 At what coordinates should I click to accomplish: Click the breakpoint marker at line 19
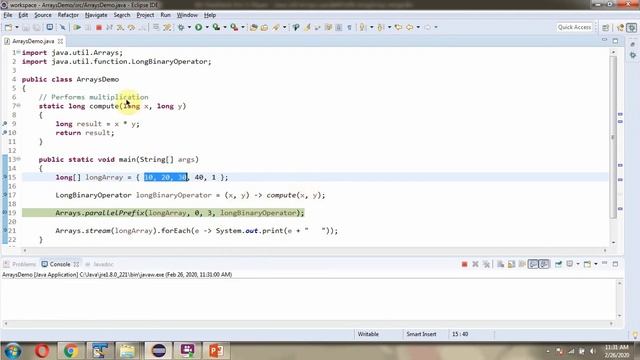5,212
